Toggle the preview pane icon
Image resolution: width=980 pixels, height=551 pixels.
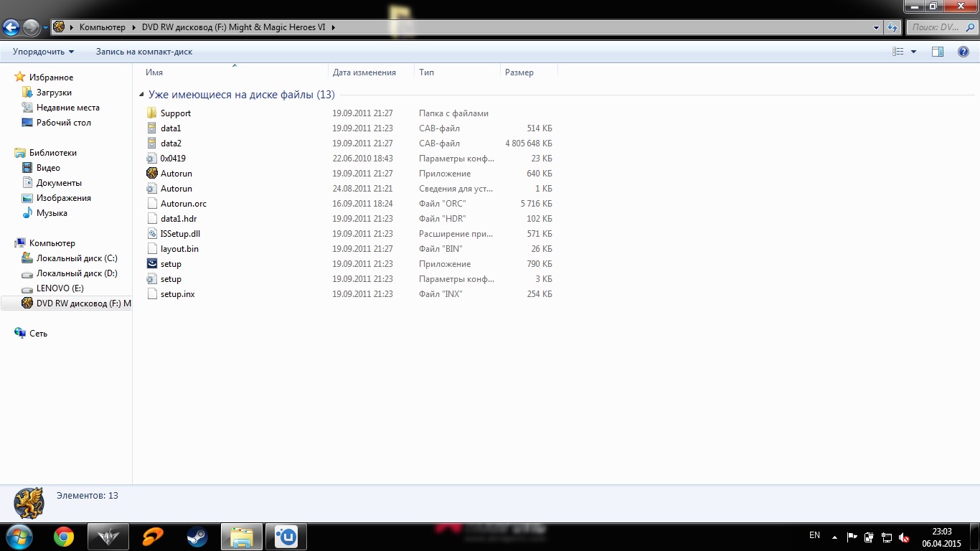click(x=938, y=52)
